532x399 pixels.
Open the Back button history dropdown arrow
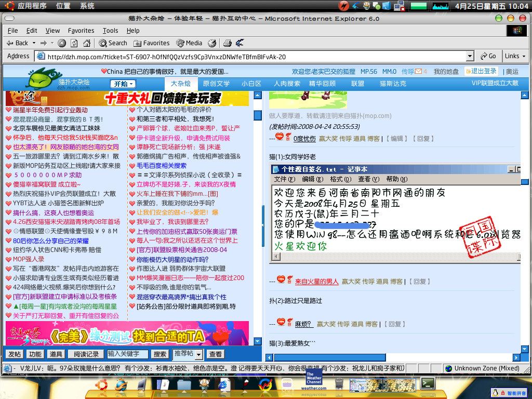pyautogui.click(x=34, y=43)
